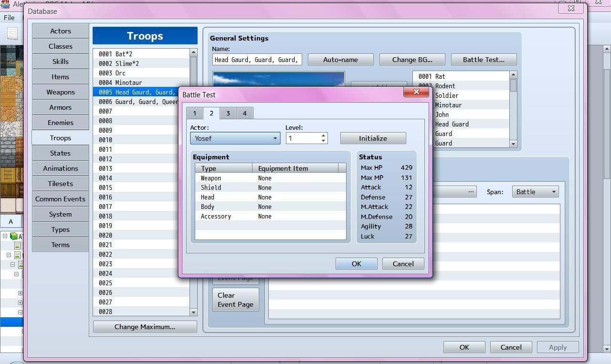Collapse the root project node in the map tree

click(5, 236)
